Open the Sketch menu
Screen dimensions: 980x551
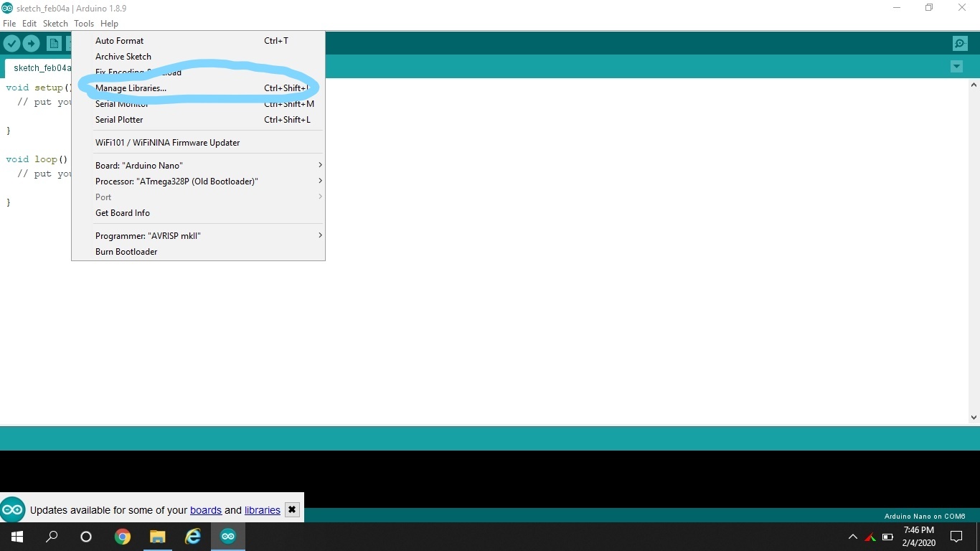coord(55,24)
